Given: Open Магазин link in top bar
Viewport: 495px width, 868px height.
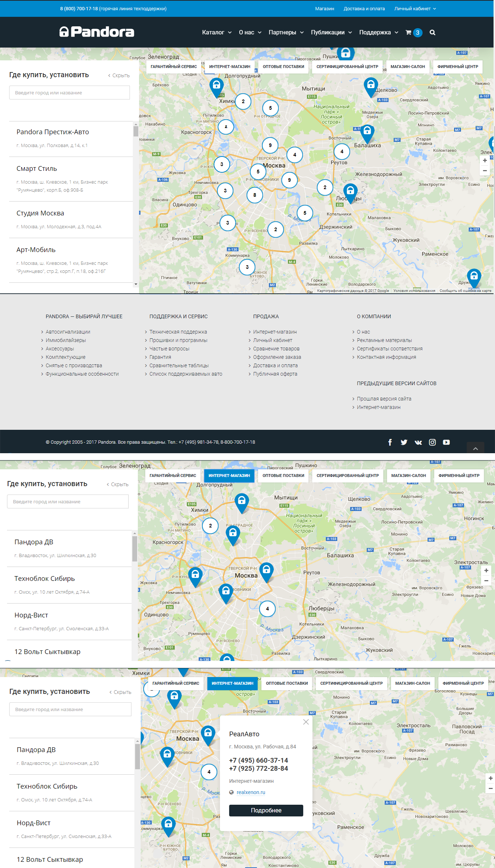Looking at the screenshot, I should pos(325,8).
